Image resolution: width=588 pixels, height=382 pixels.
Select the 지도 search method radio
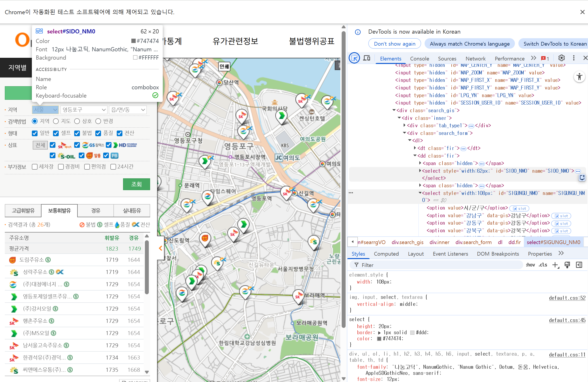click(x=56, y=121)
